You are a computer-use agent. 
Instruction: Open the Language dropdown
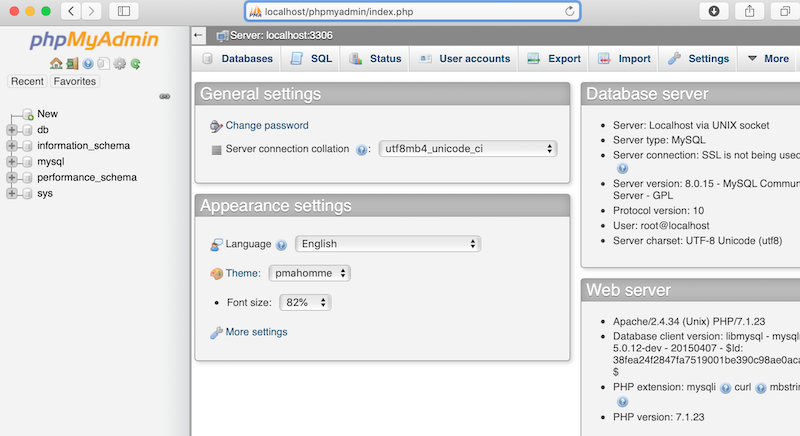(x=388, y=244)
